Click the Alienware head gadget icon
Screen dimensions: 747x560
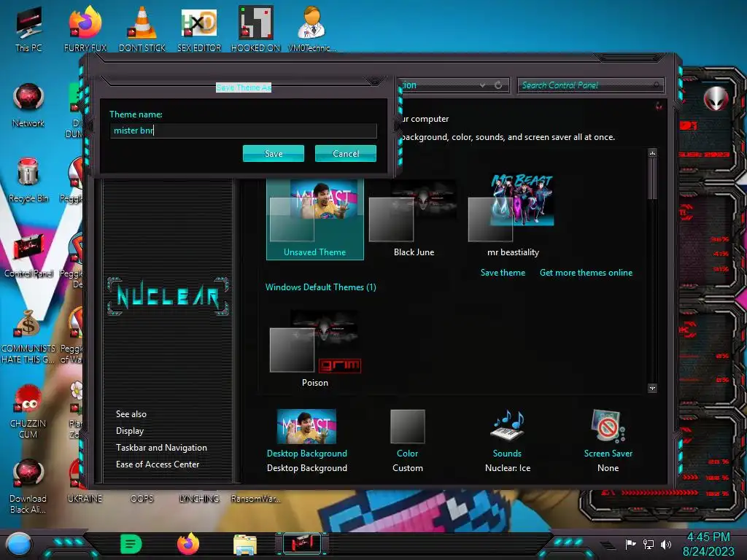pyautogui.click(x=716, y=98)
